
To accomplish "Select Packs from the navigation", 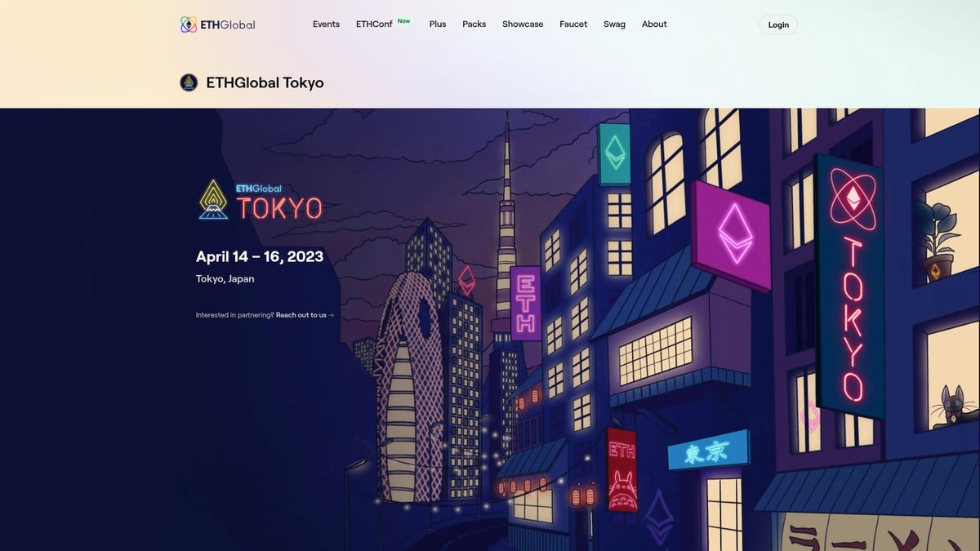I will [474, 24].
